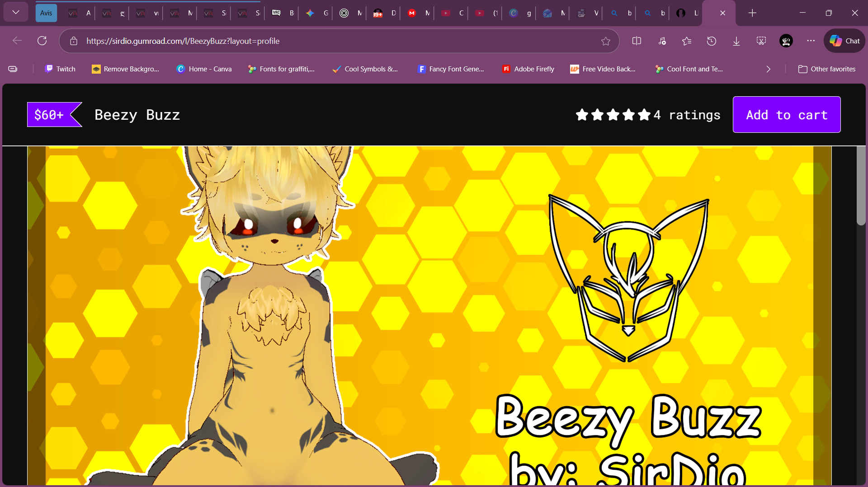The width and height of the screenshot is (868, 487).
Task: Click the five-star rating
Action: tap(613, 115)
